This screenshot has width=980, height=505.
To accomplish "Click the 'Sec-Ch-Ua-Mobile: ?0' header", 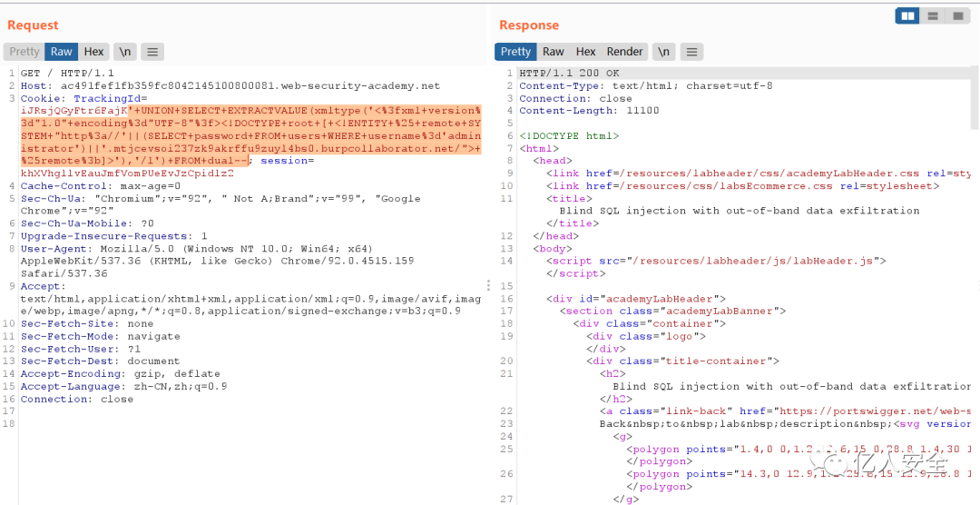I will 87,223.
